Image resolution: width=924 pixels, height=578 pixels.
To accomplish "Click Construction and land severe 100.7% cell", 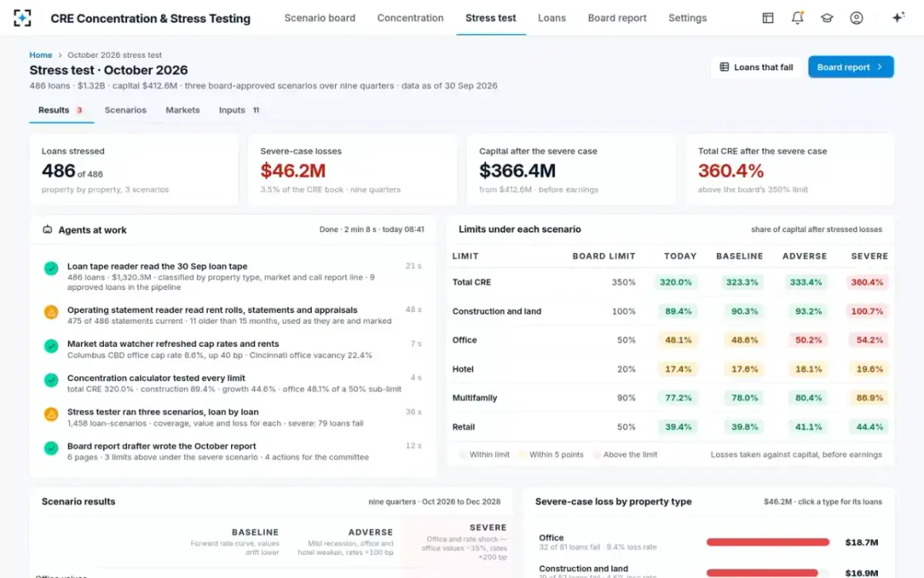I will point(869,311).
